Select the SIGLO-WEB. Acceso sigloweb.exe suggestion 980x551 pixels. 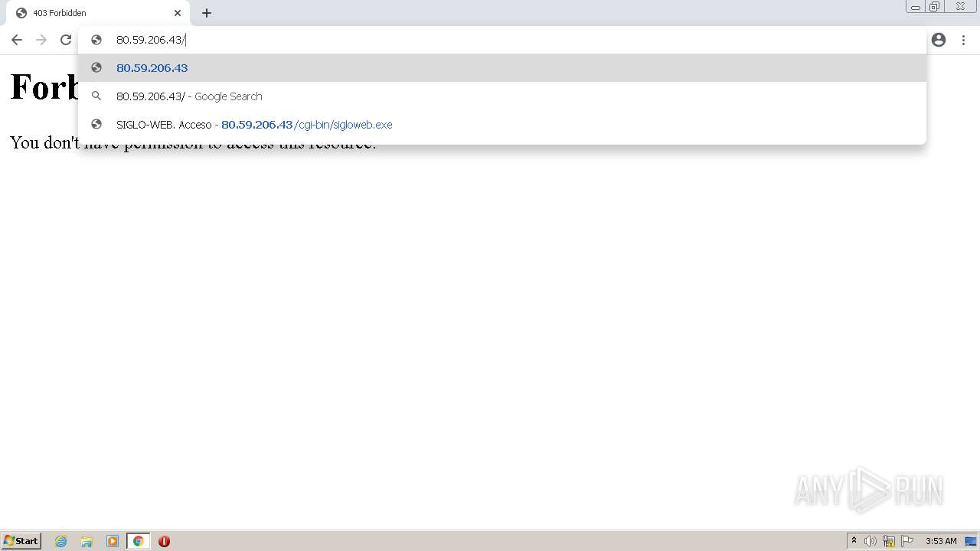[502, 125]
